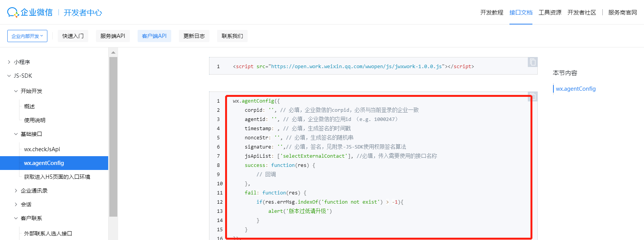
Task: Click the 企业微信 logo icon
Action: pyautogui.click(x=13, y=12)
